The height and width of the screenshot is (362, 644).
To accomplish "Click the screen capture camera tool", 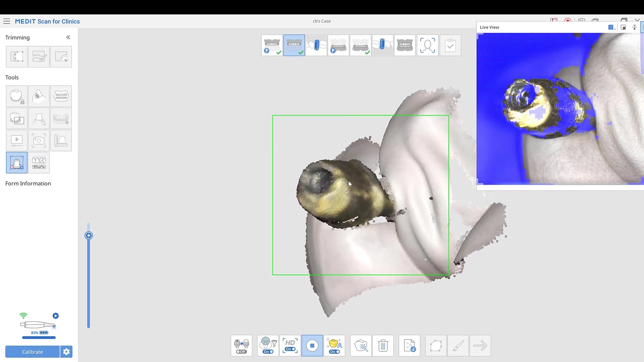I will 39,140.
